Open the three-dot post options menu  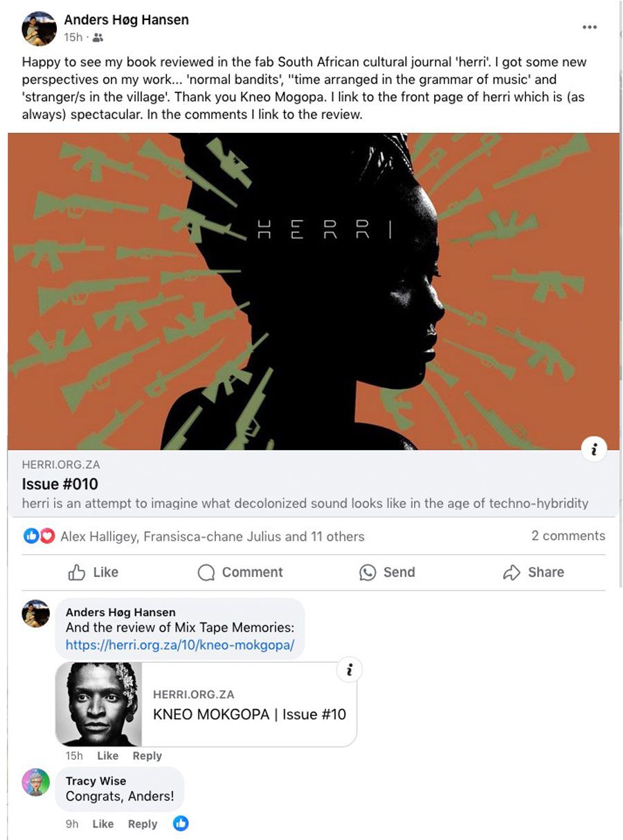coord(589,28)
